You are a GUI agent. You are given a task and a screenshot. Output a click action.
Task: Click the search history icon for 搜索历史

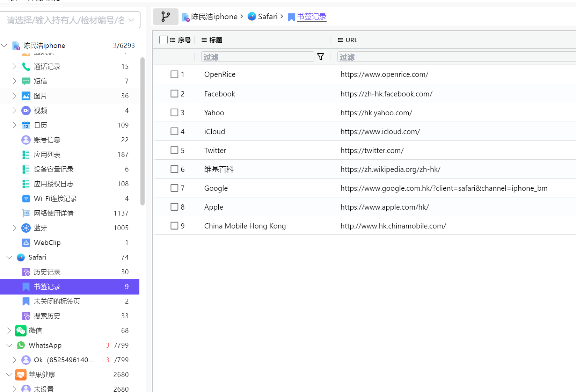click(26, 316)
